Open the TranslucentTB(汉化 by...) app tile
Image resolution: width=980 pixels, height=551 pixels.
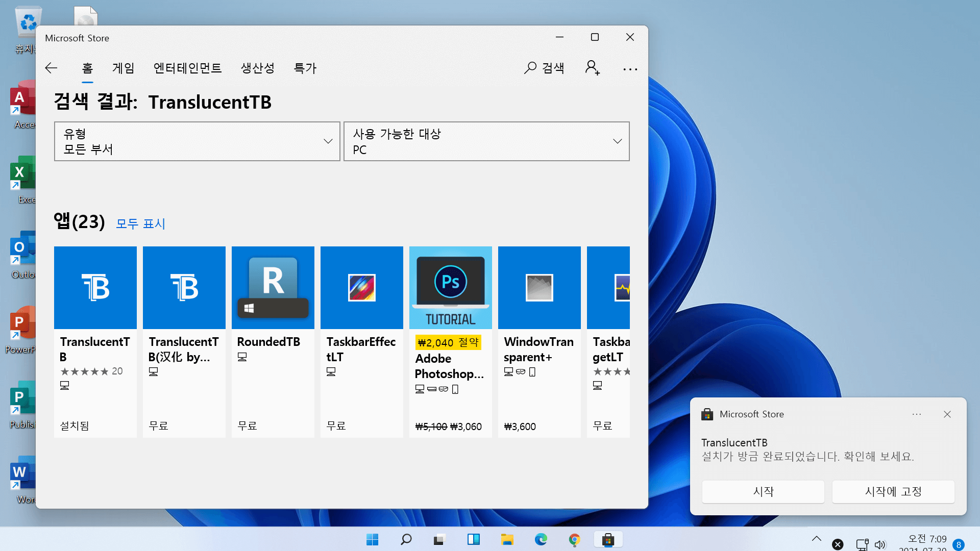(184, 342)
